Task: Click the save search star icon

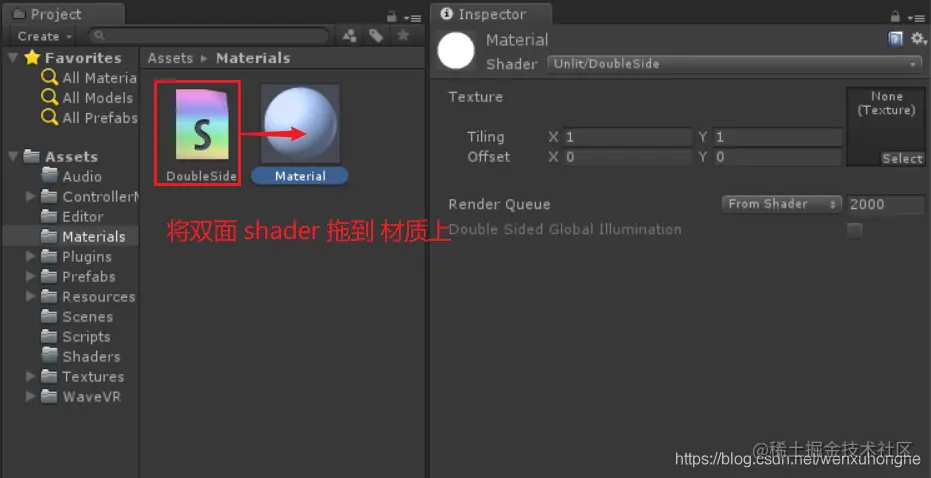Action: tap(403, 36)
